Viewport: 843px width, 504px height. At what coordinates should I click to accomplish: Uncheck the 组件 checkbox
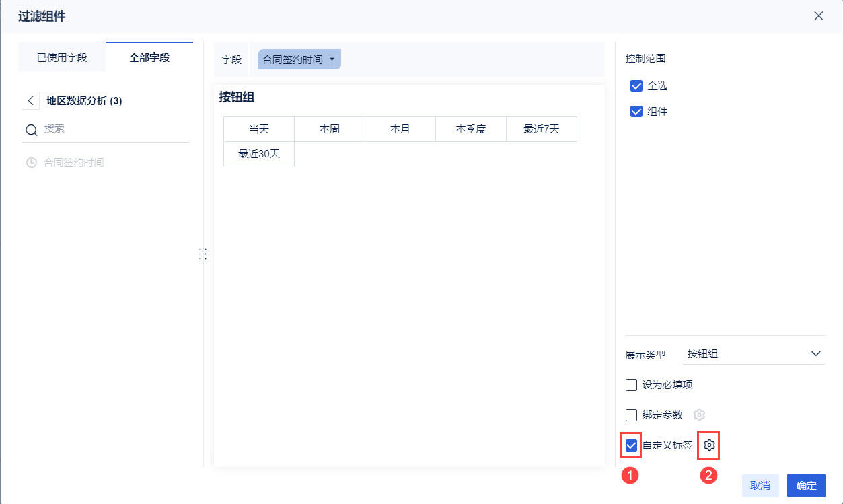click(636, 112)
